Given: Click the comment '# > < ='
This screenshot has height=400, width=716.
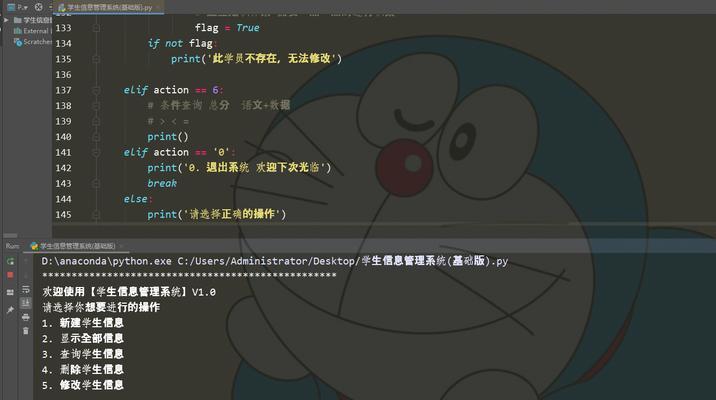Looking at the screenshot, I should (x=168, y=121).
